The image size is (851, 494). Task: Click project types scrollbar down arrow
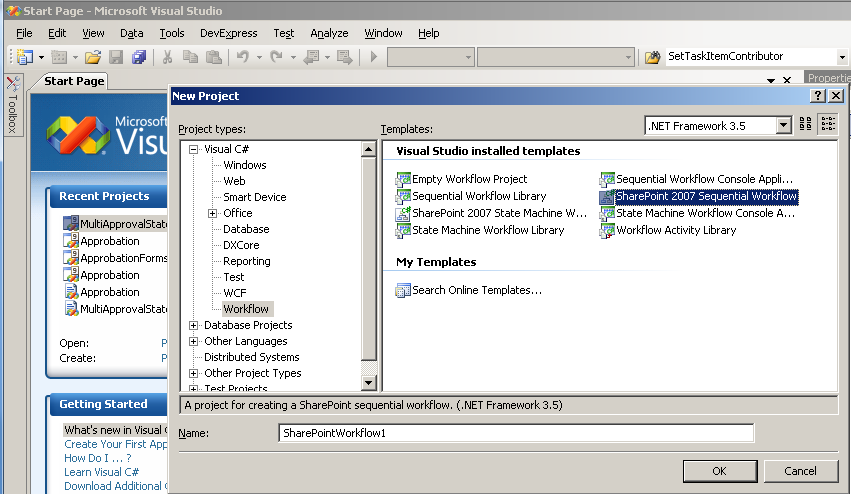[369, 383]
